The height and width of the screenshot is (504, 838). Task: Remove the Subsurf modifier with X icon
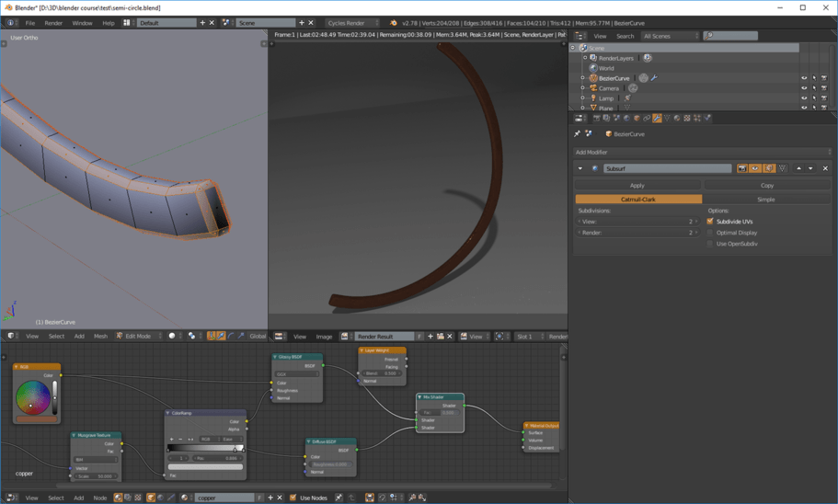(825, 168)
